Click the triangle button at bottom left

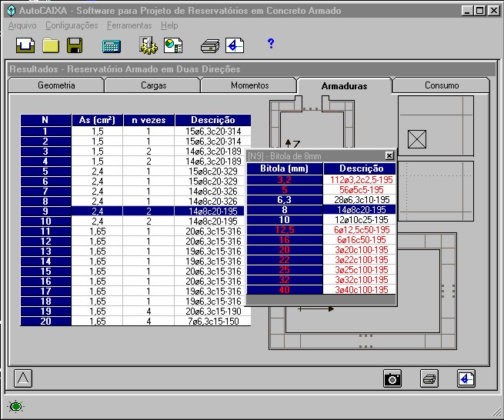coord(23,378)
